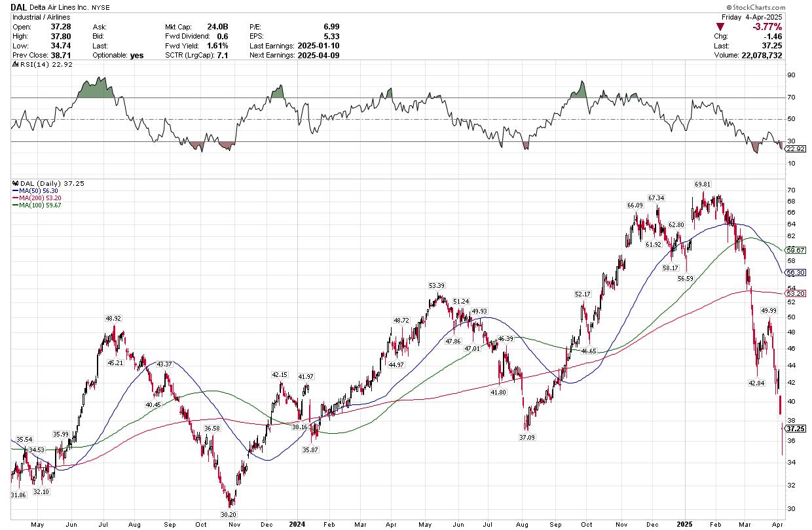Select the High price 37.80
The width and height of the screenshot is (812, 530).
point(60,37)
